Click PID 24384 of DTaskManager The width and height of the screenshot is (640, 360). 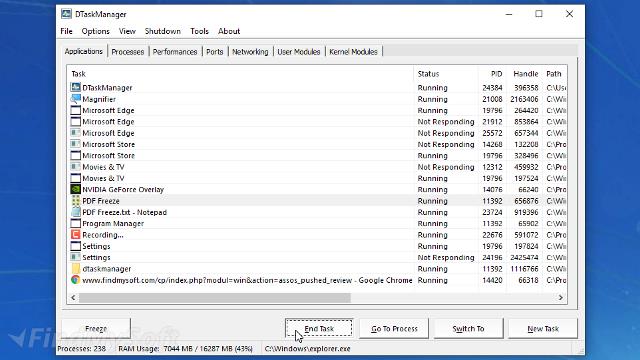[x=492, y=88]
